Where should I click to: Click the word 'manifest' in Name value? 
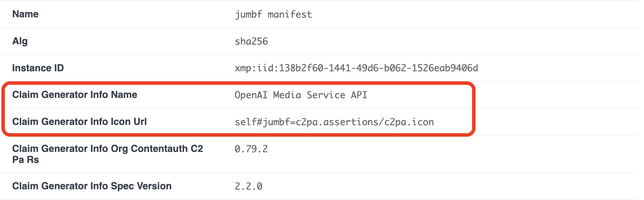point(290,15)
